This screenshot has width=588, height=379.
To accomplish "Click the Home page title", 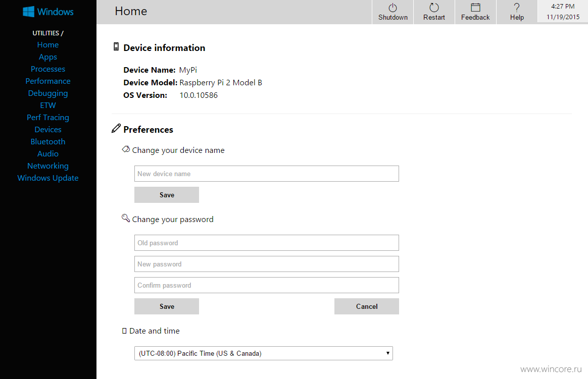I will click(x=131, y=11).
